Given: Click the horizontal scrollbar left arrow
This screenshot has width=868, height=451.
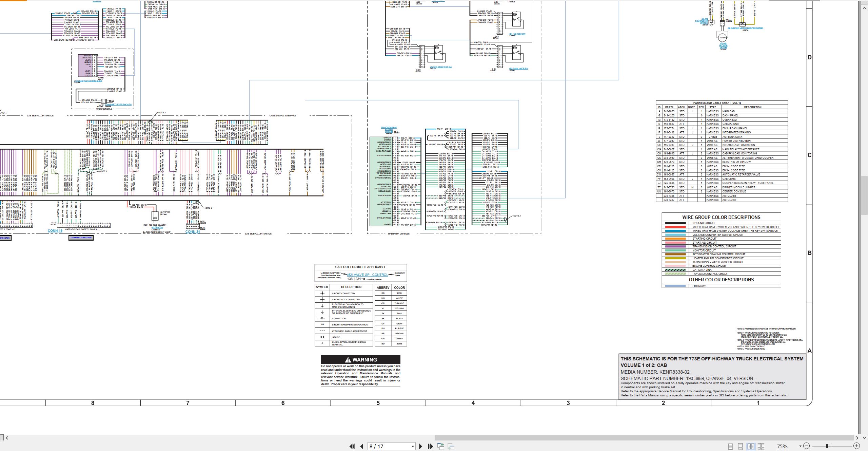Looking at the screenshot, I should point(7,438).
